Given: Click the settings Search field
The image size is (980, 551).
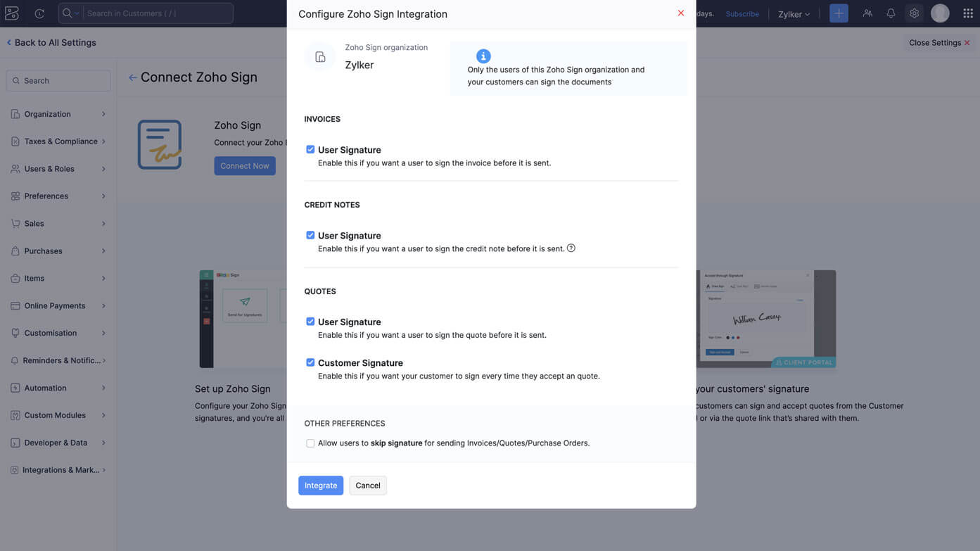Looking at the screenshot, I should pyautogui.click(x=58, y=81).
